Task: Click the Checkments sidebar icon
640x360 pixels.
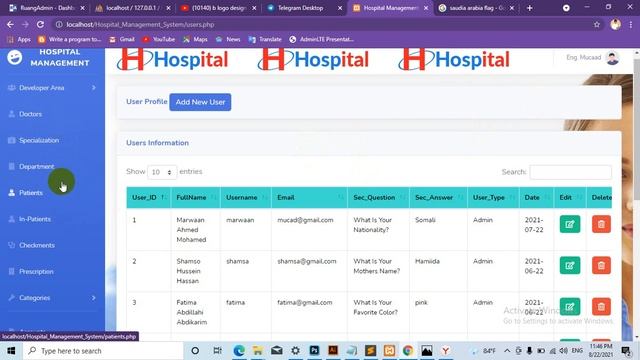Action: point(11,245)
